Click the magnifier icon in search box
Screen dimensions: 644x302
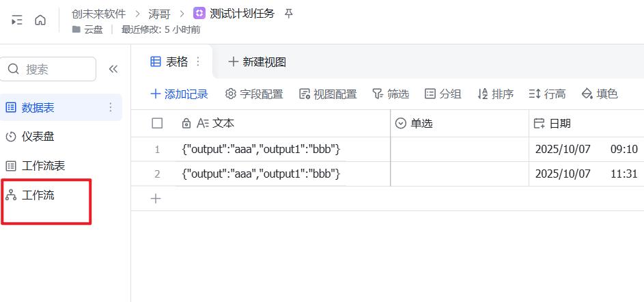point(14,68)
